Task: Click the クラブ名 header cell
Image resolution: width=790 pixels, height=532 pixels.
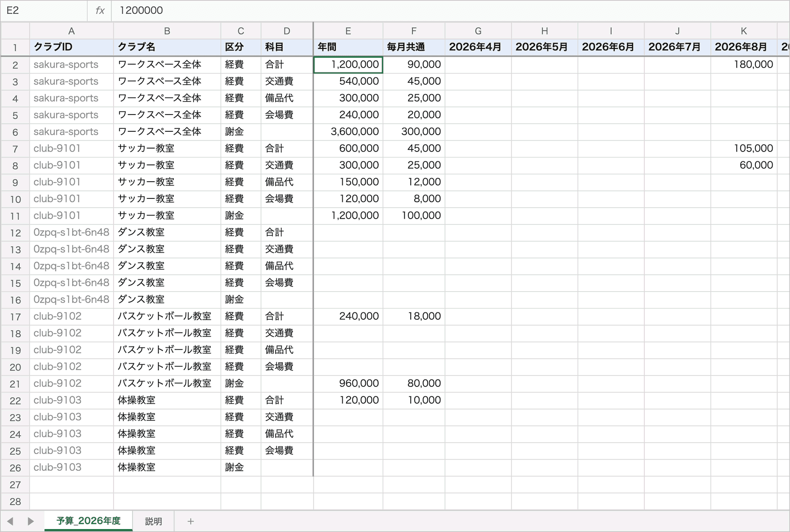Action: click(167, 47)
